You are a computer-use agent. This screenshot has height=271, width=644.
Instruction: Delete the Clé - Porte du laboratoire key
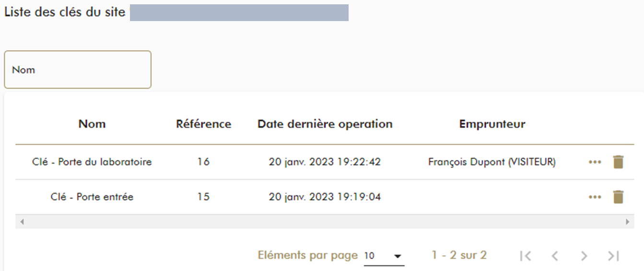pos(618,162)
